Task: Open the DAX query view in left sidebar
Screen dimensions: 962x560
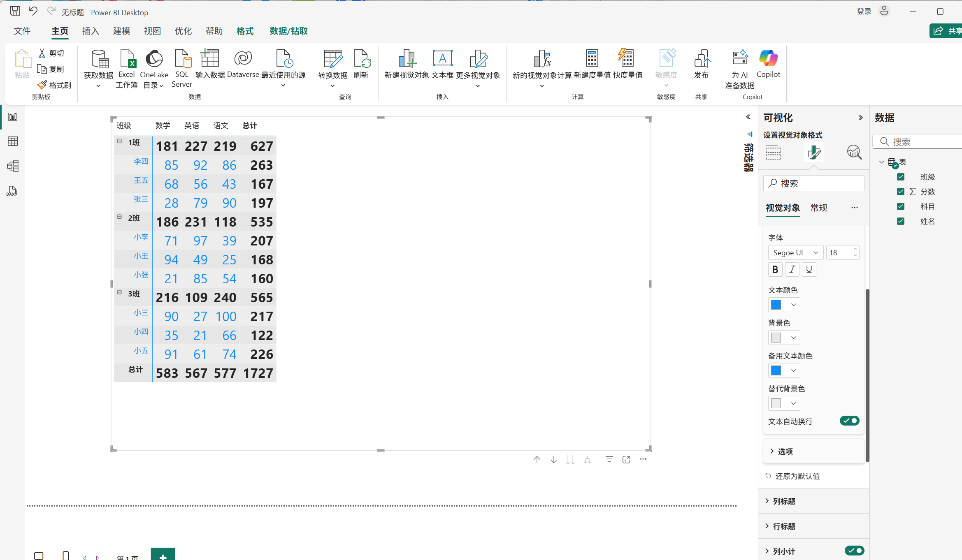Action: point(12,191)
